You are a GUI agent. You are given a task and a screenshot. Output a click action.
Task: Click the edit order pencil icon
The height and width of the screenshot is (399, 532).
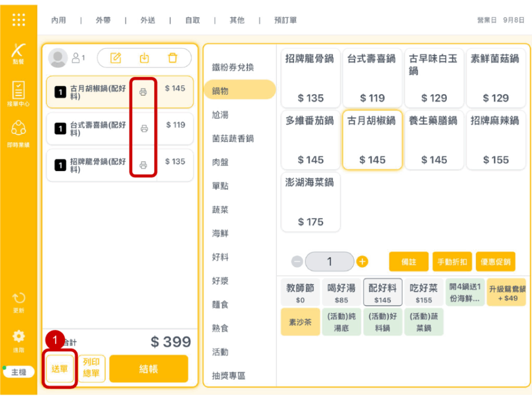[x=116, y=58]
